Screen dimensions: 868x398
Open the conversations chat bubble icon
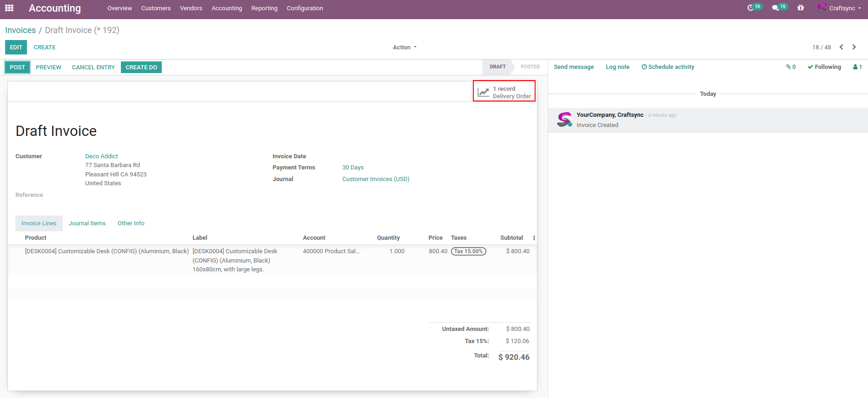(775, 8)
